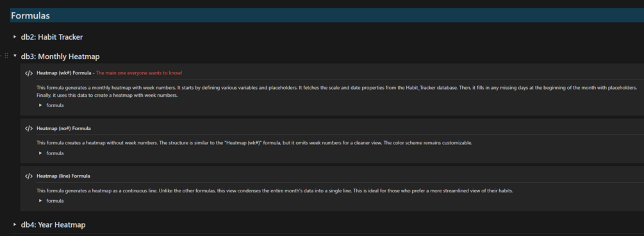Click the 'formula' label under Heatmap (wk#) Formula
The width and height of the screenshot is (644, 236).
pos(55,105)
